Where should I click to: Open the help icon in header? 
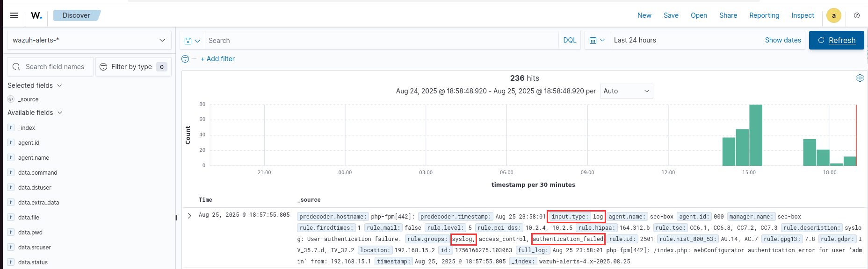(856, 15)
